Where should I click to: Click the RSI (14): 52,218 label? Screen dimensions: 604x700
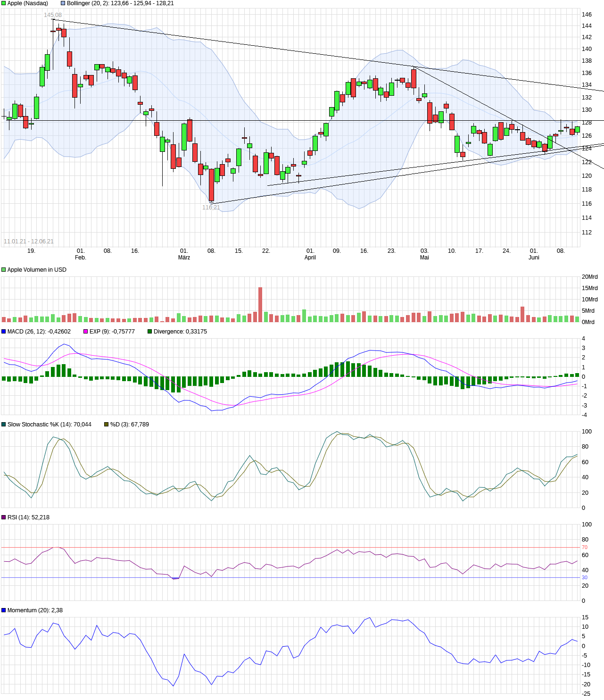tap(28, 517)
